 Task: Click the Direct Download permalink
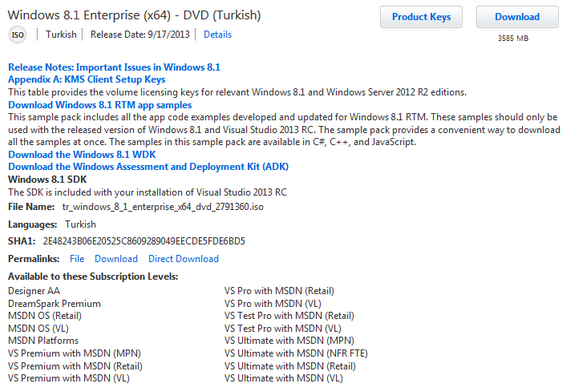183,259
